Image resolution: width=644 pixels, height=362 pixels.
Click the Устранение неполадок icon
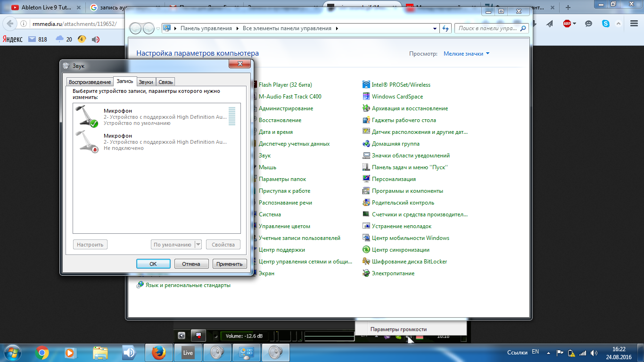(x=366, y=226)
